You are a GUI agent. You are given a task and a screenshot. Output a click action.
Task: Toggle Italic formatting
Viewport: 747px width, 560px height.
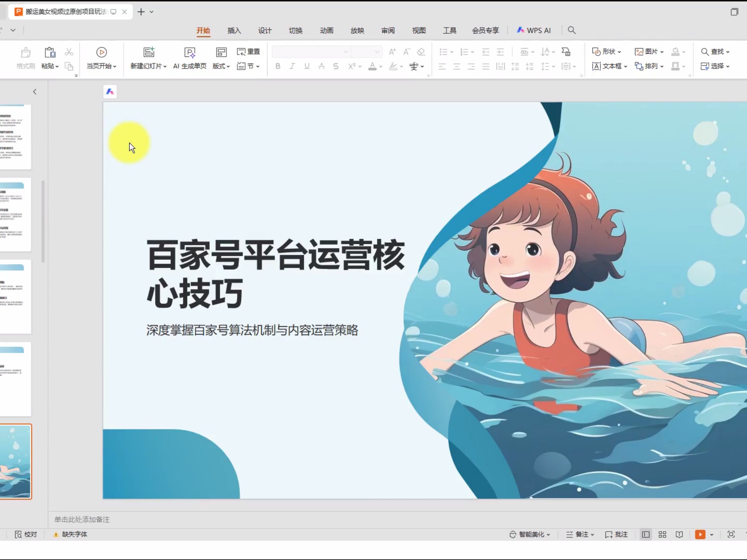click(292, 66)
